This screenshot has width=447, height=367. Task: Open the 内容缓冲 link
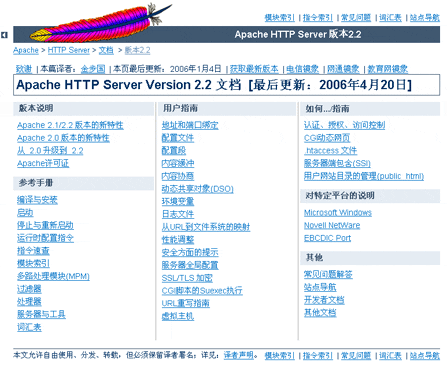coord(178,163)
